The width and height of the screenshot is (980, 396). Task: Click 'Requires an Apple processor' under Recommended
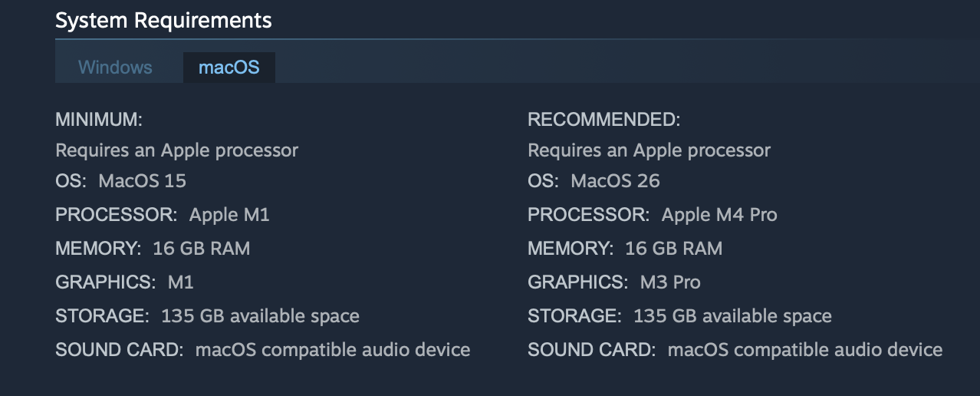[x=649, y=150]
